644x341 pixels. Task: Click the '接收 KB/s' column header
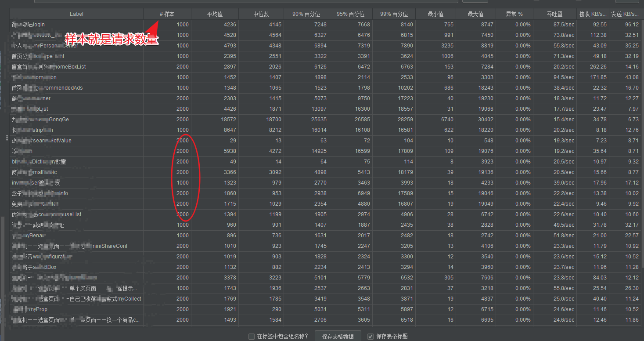click(x=593, y=14)
